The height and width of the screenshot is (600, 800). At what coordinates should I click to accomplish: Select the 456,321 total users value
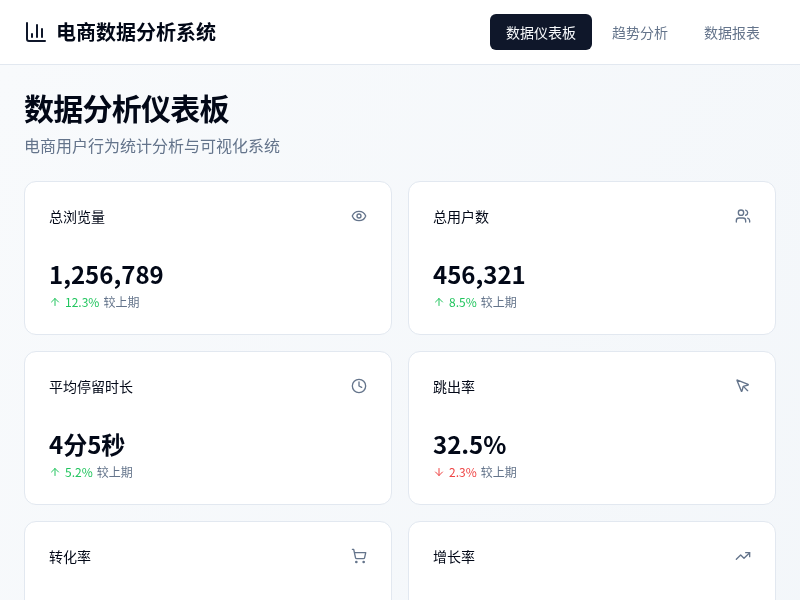tap(479, 275)
